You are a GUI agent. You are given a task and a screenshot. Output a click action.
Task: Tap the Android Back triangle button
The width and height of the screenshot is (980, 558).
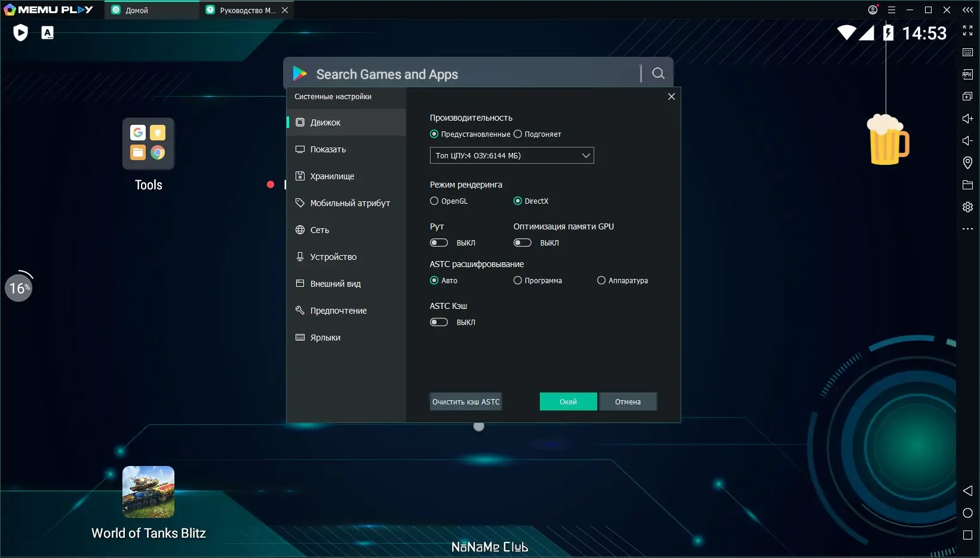[967, 490]
